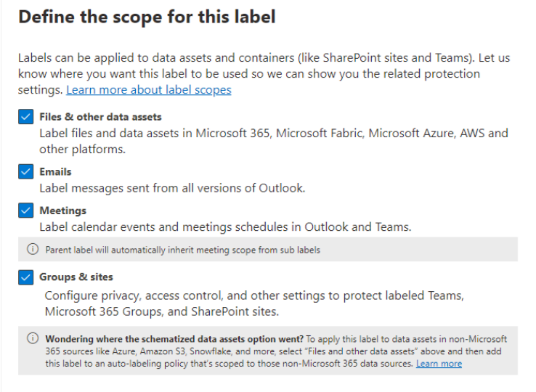Toggle the Emails scope checkbox
536x392 pixels.
click(26, 172)
